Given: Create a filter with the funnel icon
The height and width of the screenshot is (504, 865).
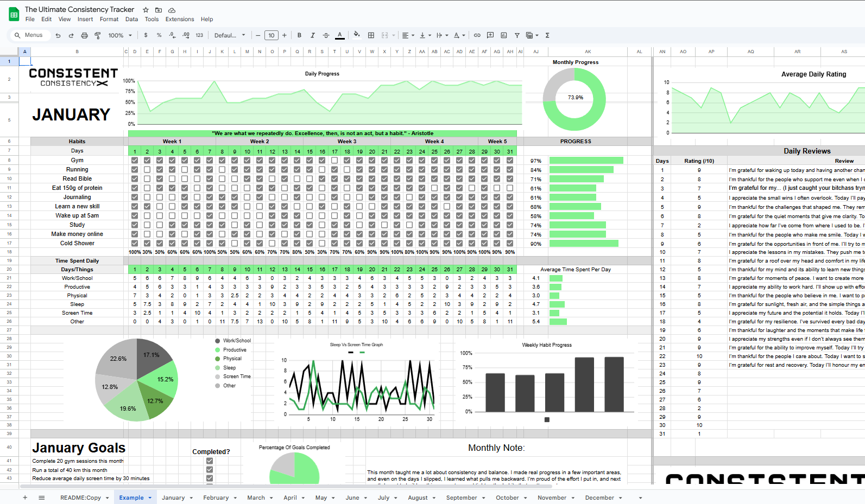Looking at the screenshot, I should point(517,35).
